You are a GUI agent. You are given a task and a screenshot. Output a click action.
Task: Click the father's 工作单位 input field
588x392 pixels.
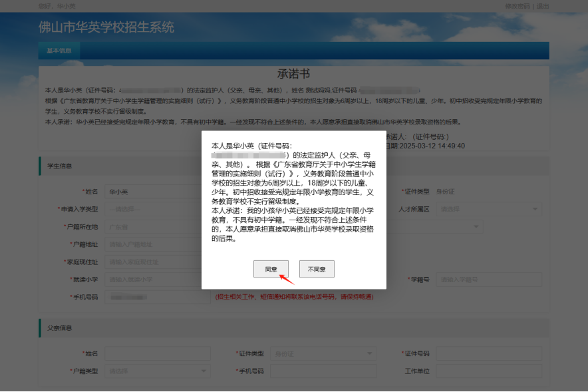489,371
